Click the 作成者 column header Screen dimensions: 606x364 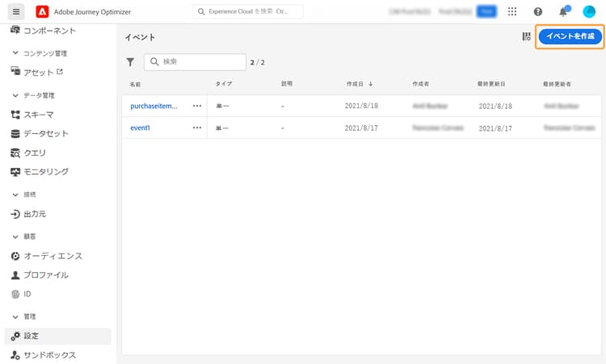point(420,84)
